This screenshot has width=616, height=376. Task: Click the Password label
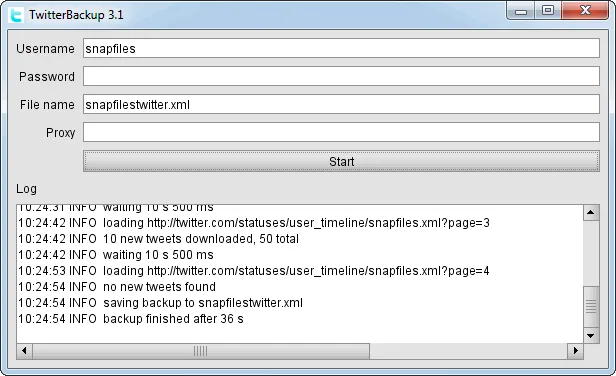pos(47,77)
